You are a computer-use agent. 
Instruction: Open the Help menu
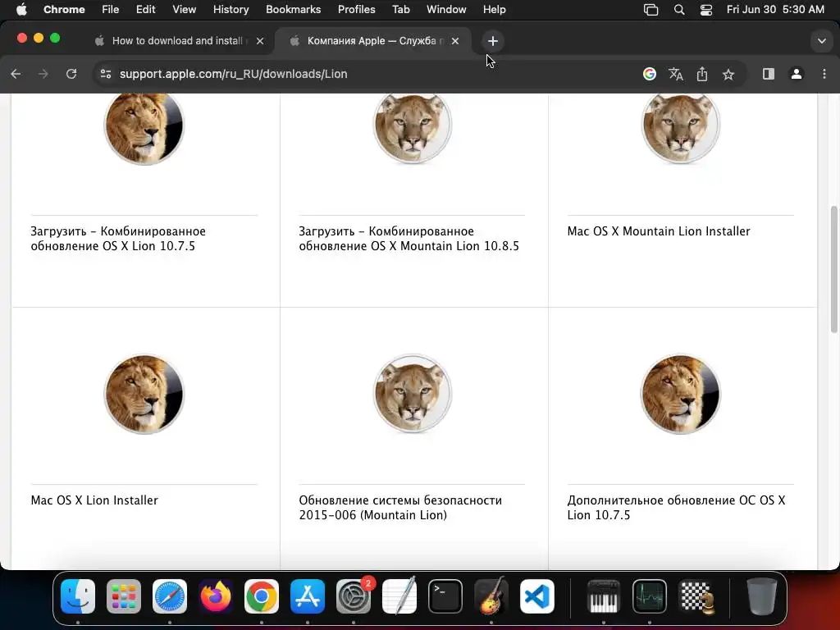tap(494, 10)
